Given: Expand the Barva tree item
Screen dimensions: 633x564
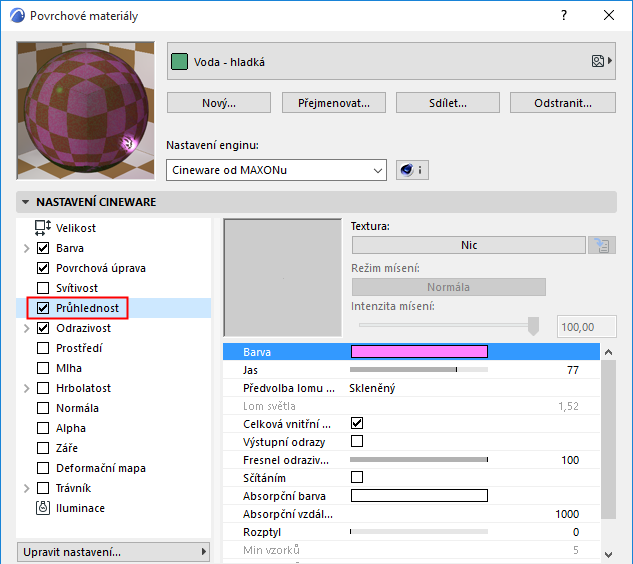Looking at the screenshot, I should pos(27,248).
